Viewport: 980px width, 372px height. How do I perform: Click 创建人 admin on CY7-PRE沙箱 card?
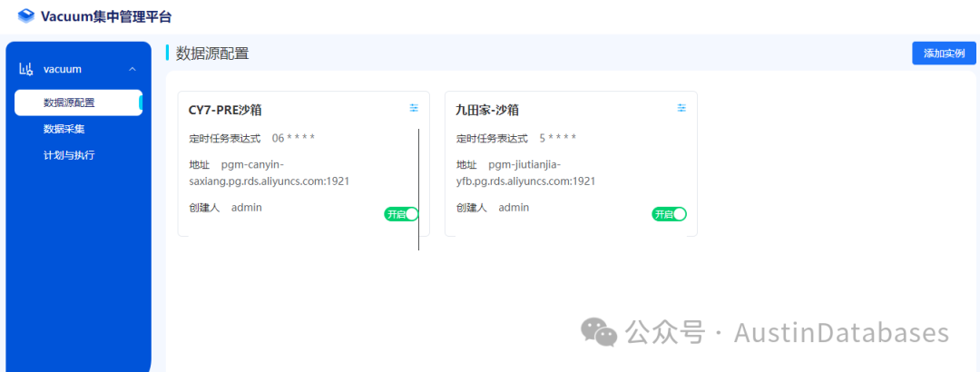225,208
